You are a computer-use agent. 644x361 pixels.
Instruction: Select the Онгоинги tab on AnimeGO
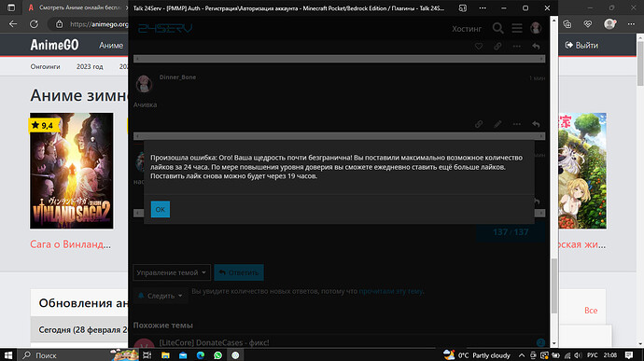point(45,66)
